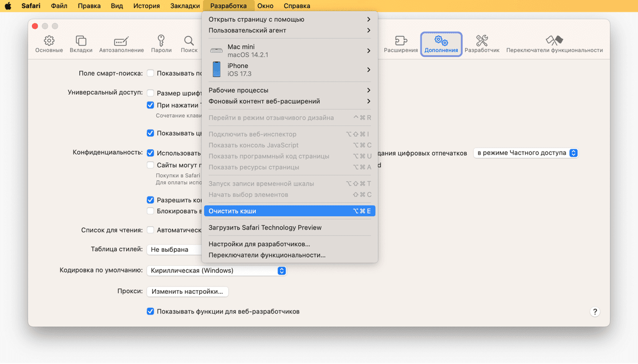Choose Загрузить Safari Technology Preview
Viewport: 638px width, 364px height.
tap(290, 227)
